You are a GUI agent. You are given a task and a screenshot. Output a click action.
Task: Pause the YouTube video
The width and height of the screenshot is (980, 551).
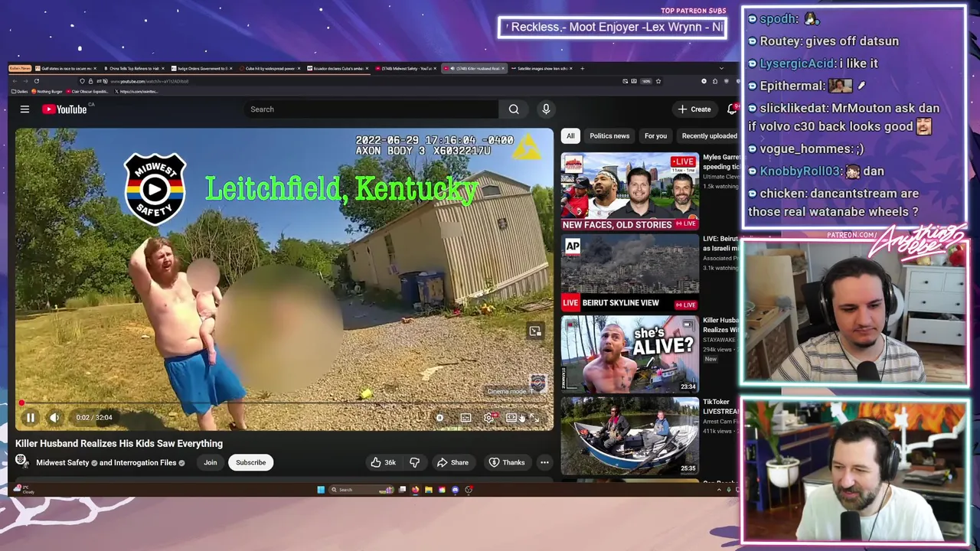point(30,417)
